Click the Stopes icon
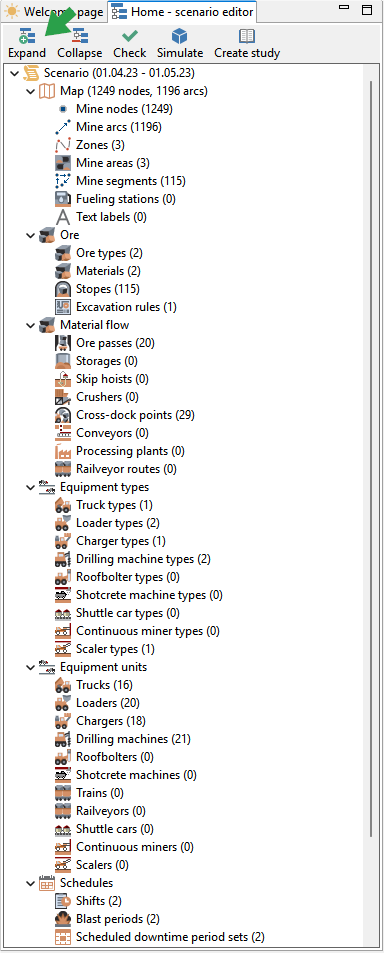This screenshot has width=384, height=953. tap(63, 289)
